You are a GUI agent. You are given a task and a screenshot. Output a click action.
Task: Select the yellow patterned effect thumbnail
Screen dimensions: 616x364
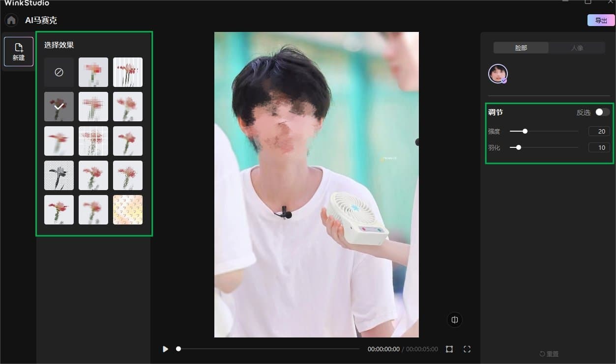pos(127,209)
